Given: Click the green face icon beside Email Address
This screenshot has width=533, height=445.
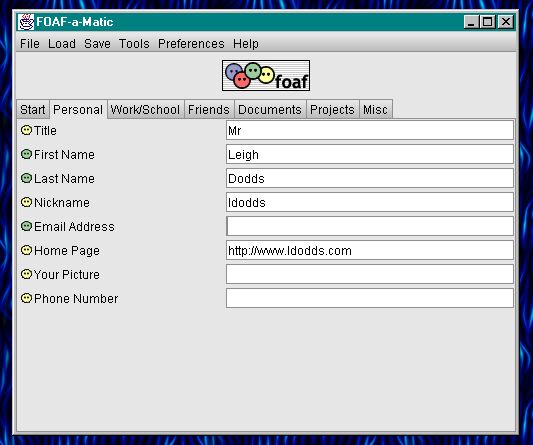Looking at the screenshot, I should point(26,226).
